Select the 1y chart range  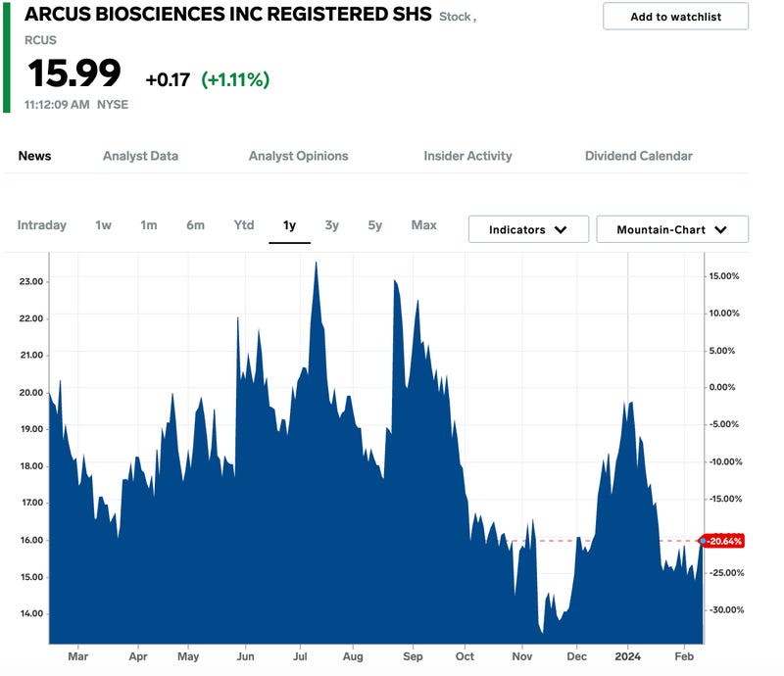coord(289,225)
